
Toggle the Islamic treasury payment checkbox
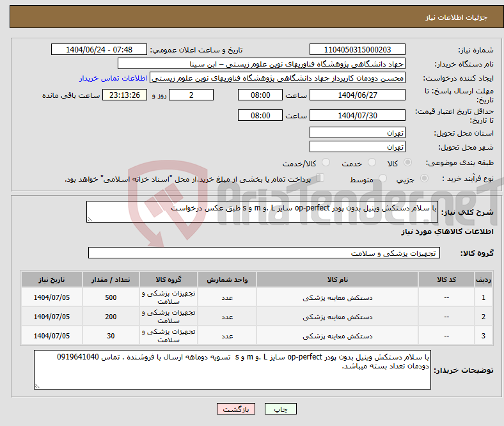click(x=320, y=178)
